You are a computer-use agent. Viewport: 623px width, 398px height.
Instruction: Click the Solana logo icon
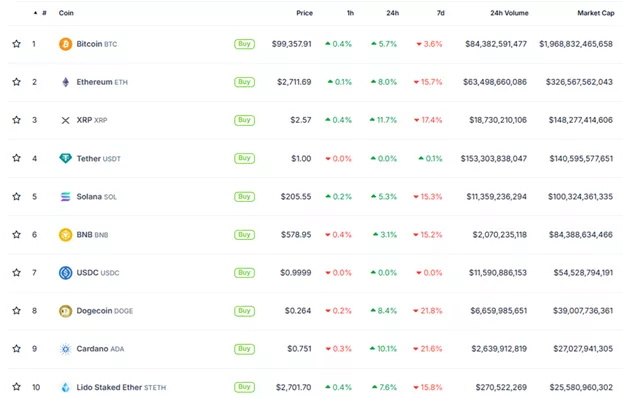[x=66, y=197]
